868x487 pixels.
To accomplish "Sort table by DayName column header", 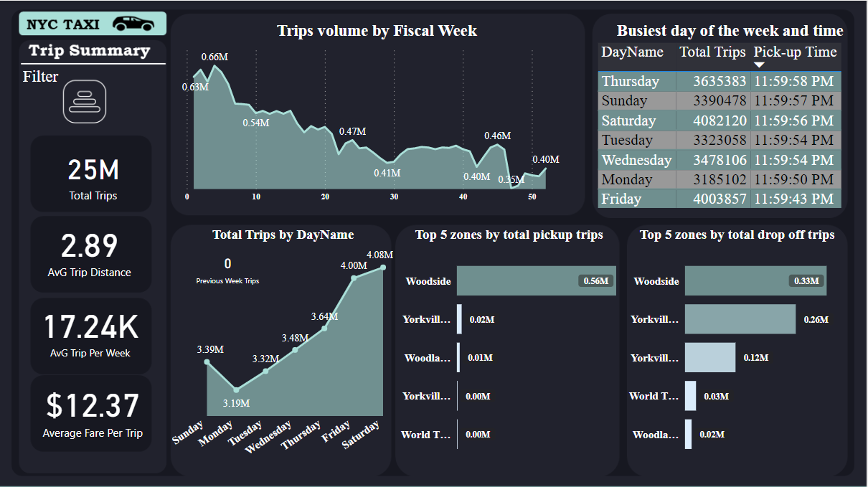I will [x=632, y=52].
